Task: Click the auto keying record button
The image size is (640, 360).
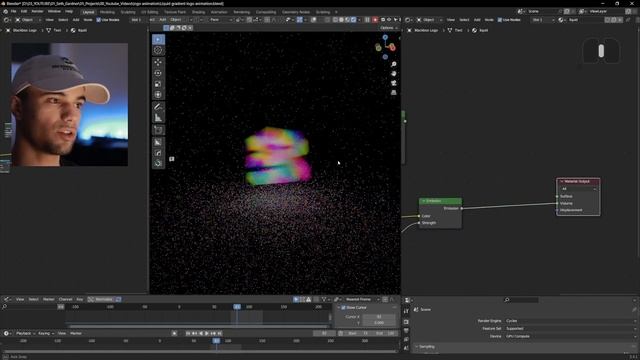Action: pyautogui.click(x=174, y=333)
